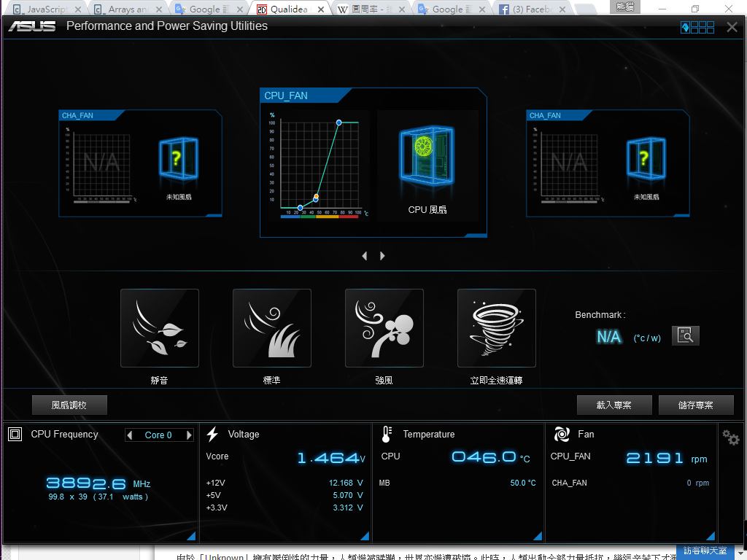This screenshot has height=560, width=747.
Task: Select the 靜音 silent fan mode icon
Action: [x=159, y=327]
